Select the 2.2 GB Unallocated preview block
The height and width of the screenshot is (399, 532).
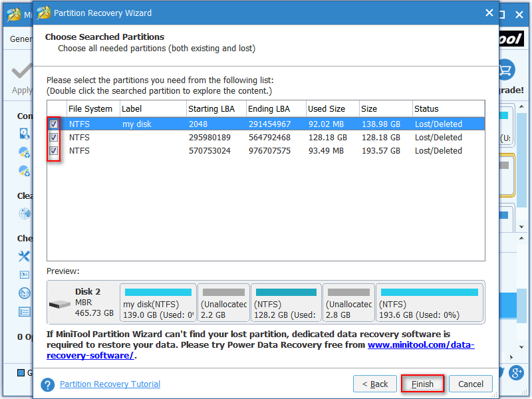(223, 303)
